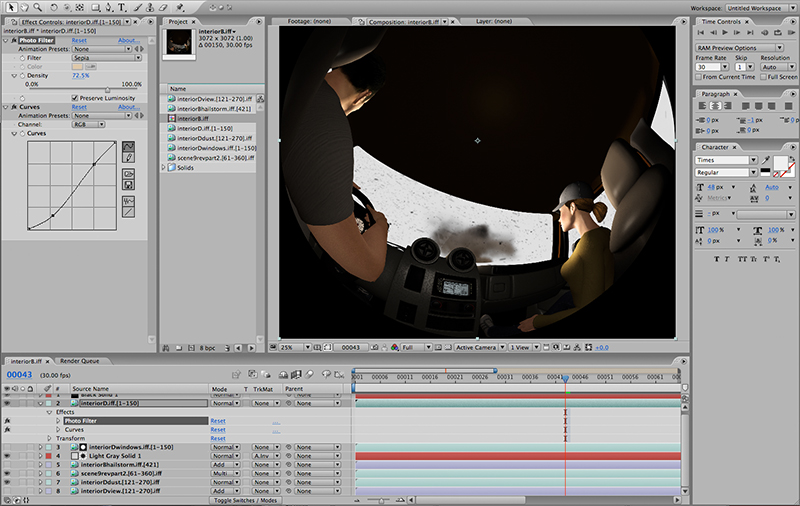800x506 pixels.
Task: Select the Zoom magnifier tool
Action: [x=37, y=7]
